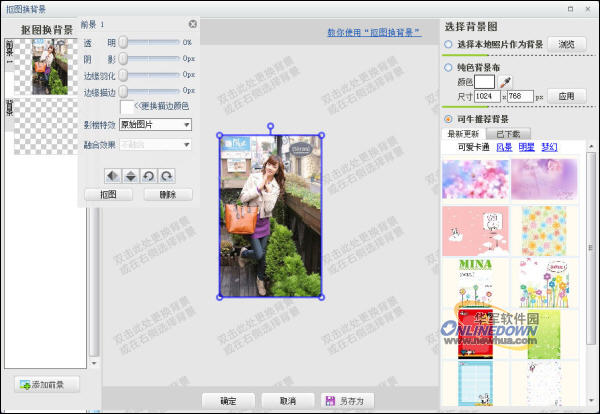Screen dimensions: 600x414
Task: Click the vertical flip icon
Action: tap(131, 176)
